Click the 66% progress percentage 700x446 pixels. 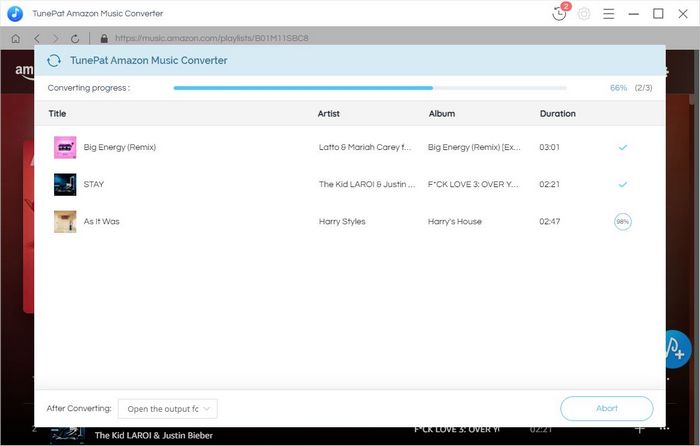[618, 88]
